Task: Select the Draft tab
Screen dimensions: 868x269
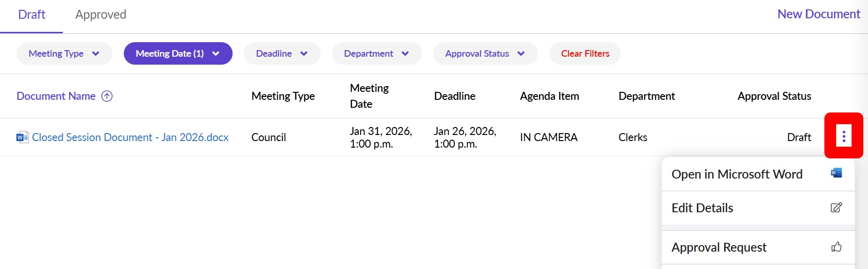Action: point(31,15)
